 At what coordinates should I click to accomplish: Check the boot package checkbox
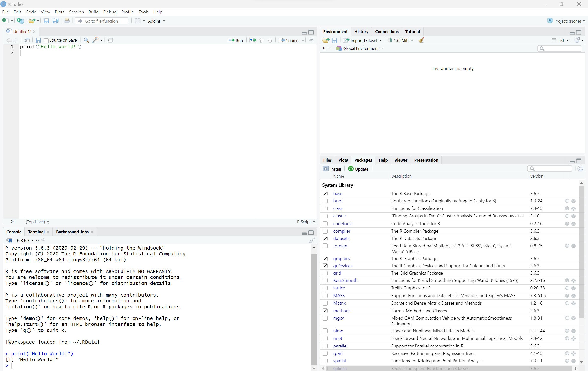click(325, 201)
